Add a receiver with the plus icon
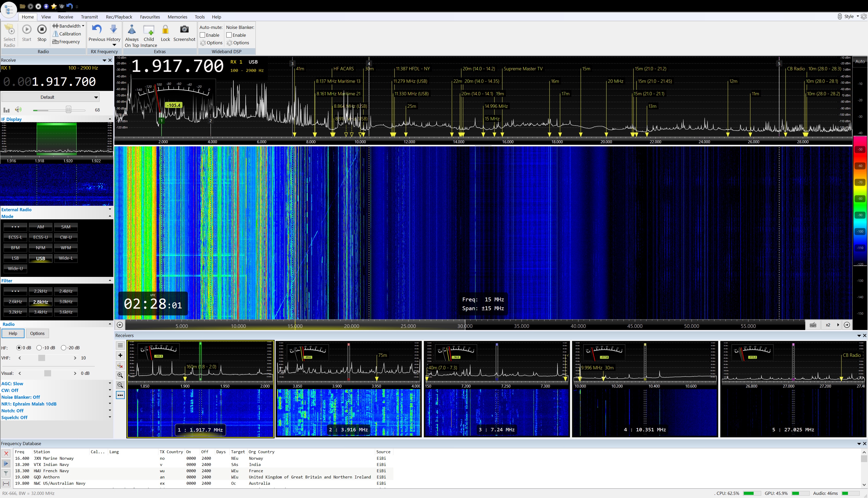The image size is (868, 498). click(120, 355)
